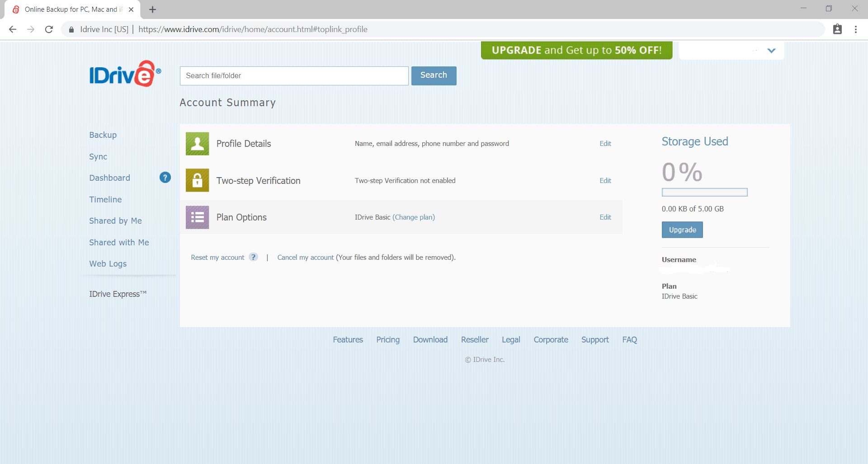
Task: Open a new browser tab
Action: tap(153, 9)
